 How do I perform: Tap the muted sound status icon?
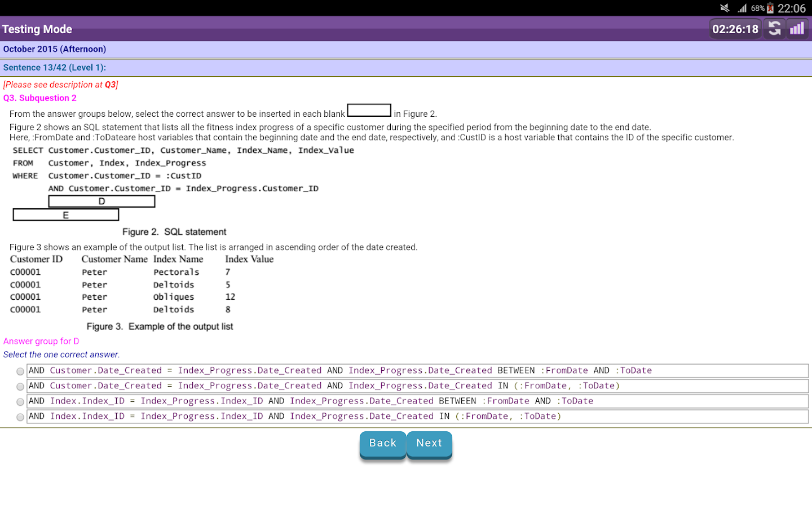(725, 8)
